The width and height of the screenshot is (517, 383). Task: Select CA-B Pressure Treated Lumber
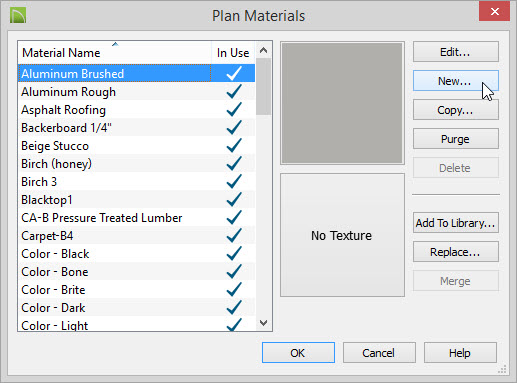click(x=137, y=218)
